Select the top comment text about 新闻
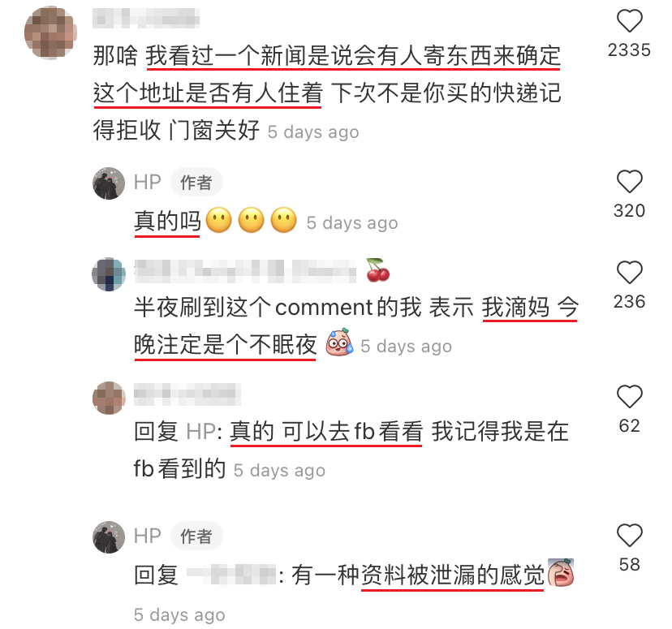Screen dimensions: 672x629 pos(327,93)
